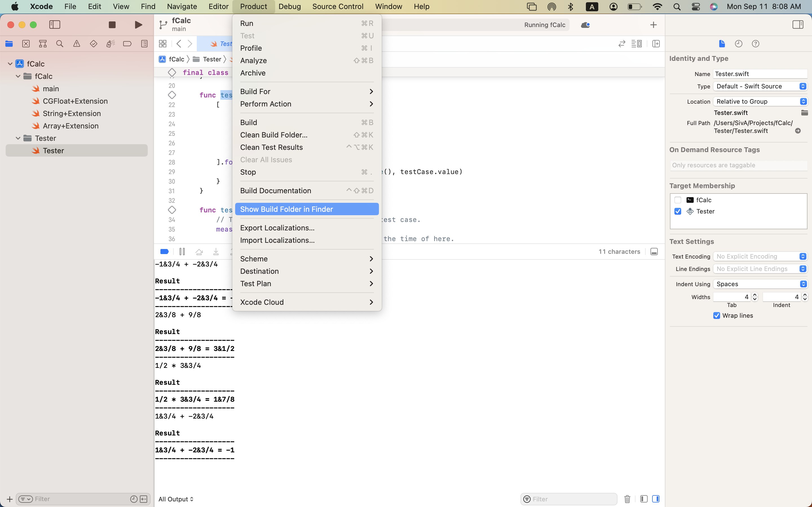Increment the Tab width stepper

pyautogui.click(x=755, y=294)
